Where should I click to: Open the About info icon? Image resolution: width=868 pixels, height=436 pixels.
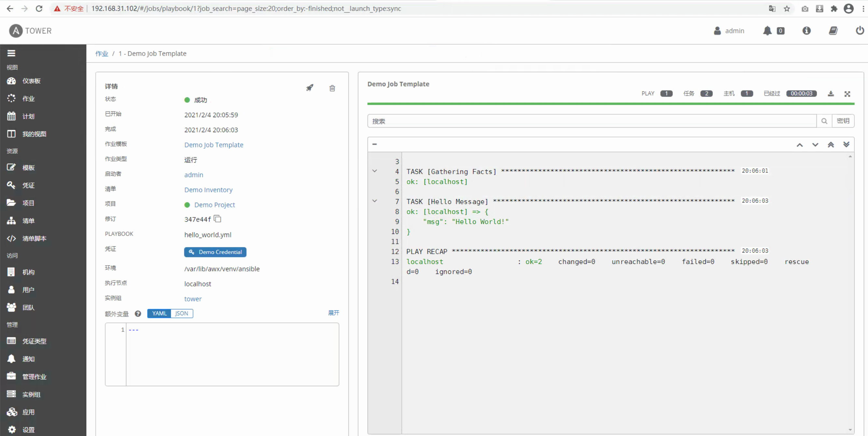(806, 31)
